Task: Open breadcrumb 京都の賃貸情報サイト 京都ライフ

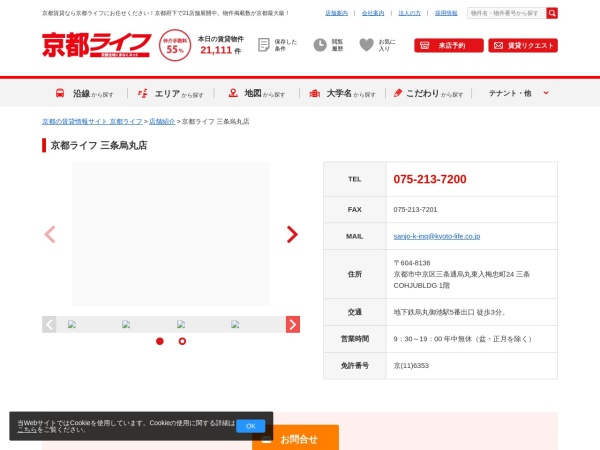Action: pos(92,121)
